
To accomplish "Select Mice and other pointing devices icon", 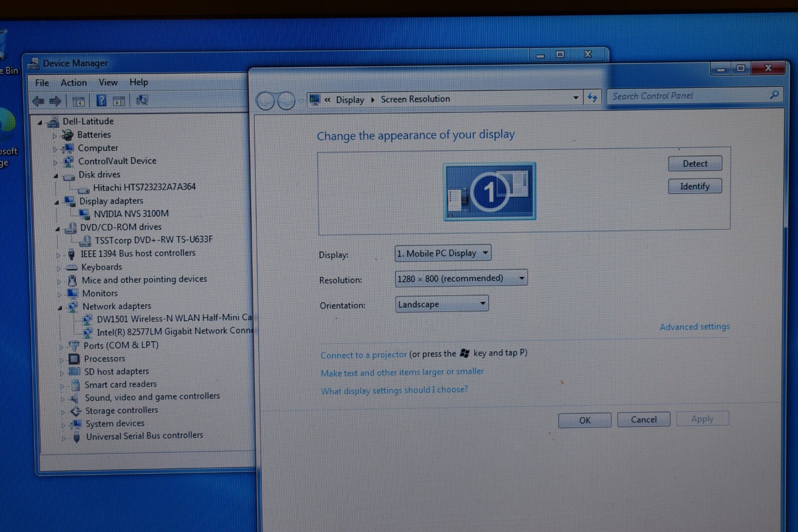I will tap(72, 281).
